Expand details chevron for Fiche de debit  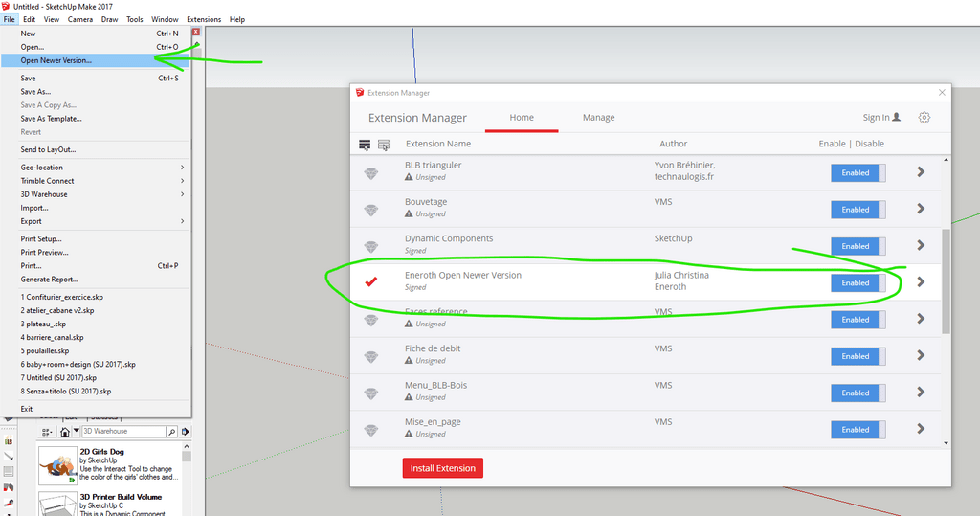[921, 355]
